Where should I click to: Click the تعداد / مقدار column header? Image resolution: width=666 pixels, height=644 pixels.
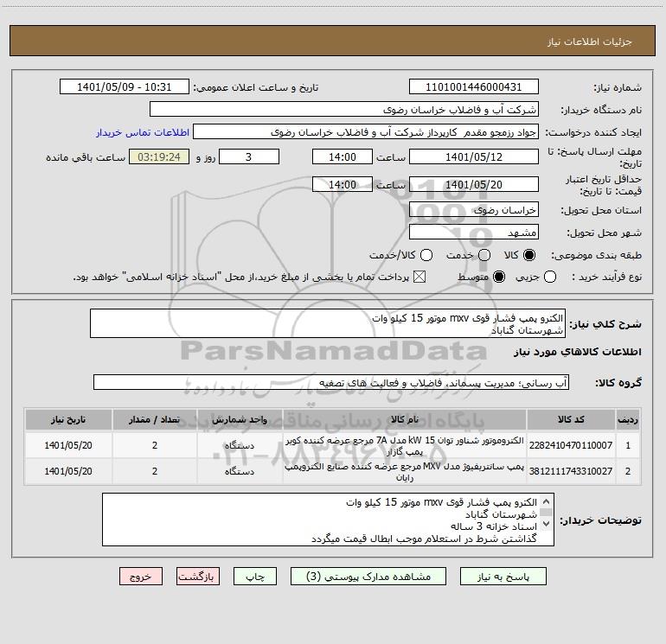[x=155, y=419]
